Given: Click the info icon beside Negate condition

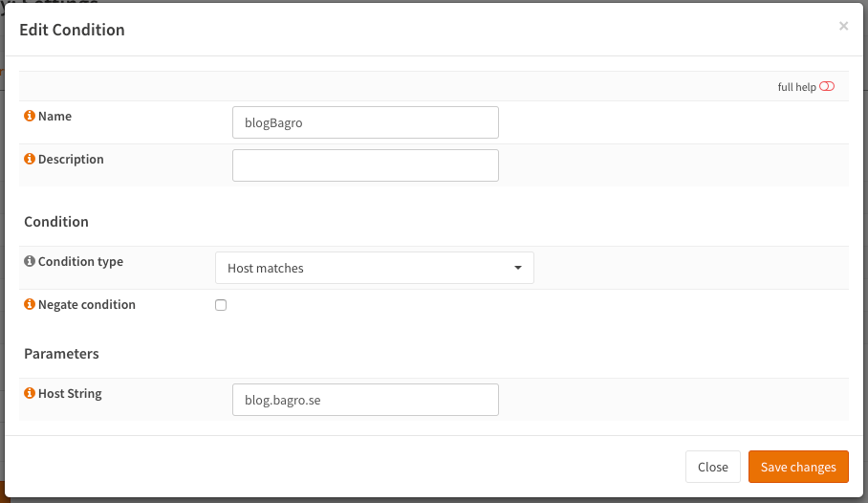Looking at the screenshot, I should (x=30, y=305).
